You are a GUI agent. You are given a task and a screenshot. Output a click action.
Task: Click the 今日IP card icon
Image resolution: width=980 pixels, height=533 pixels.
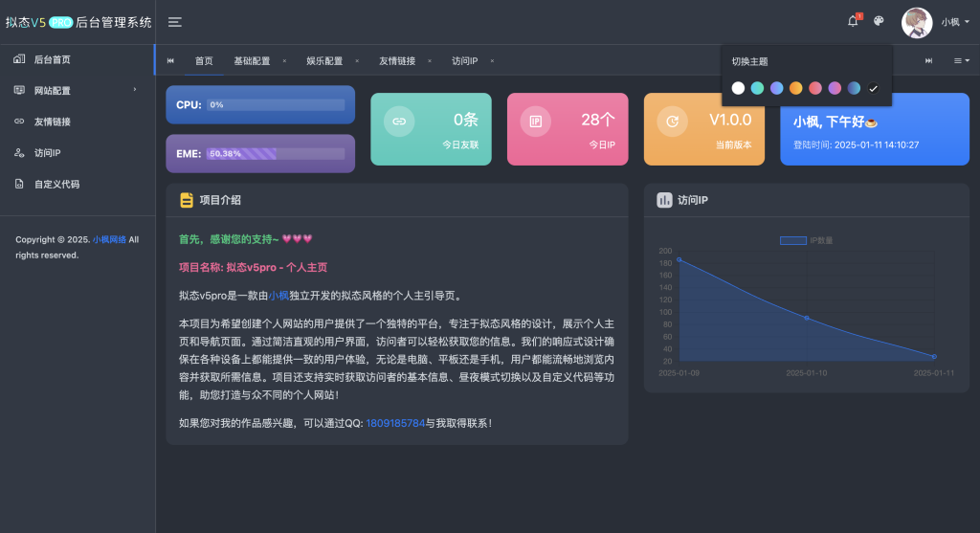[x=536, y=122]
